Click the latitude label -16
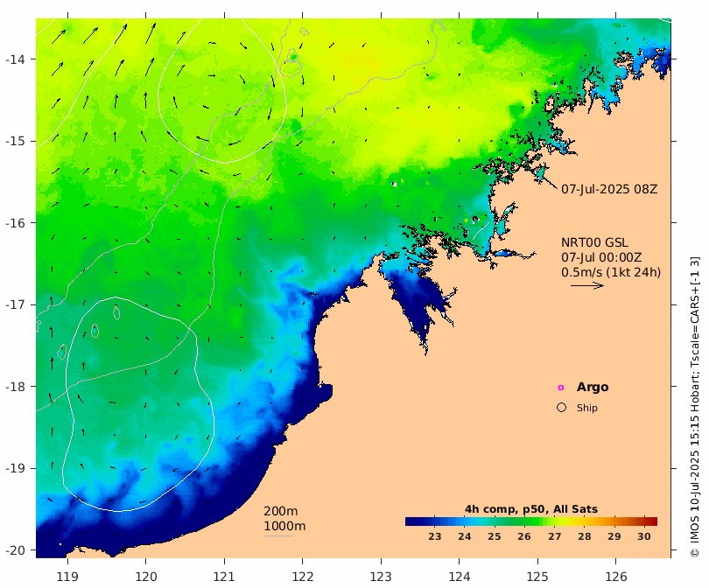 click(x=15, y=223)
